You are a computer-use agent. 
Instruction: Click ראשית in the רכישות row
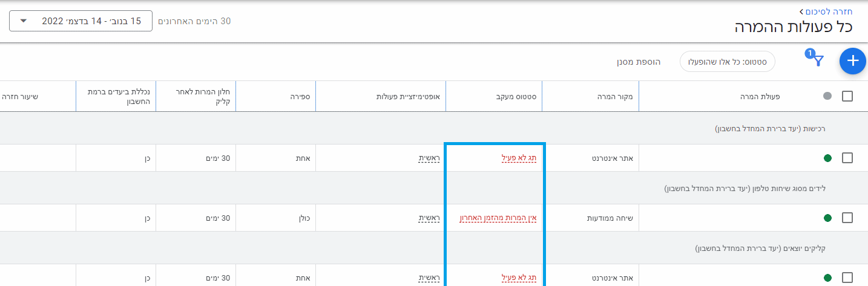(430, 158)
